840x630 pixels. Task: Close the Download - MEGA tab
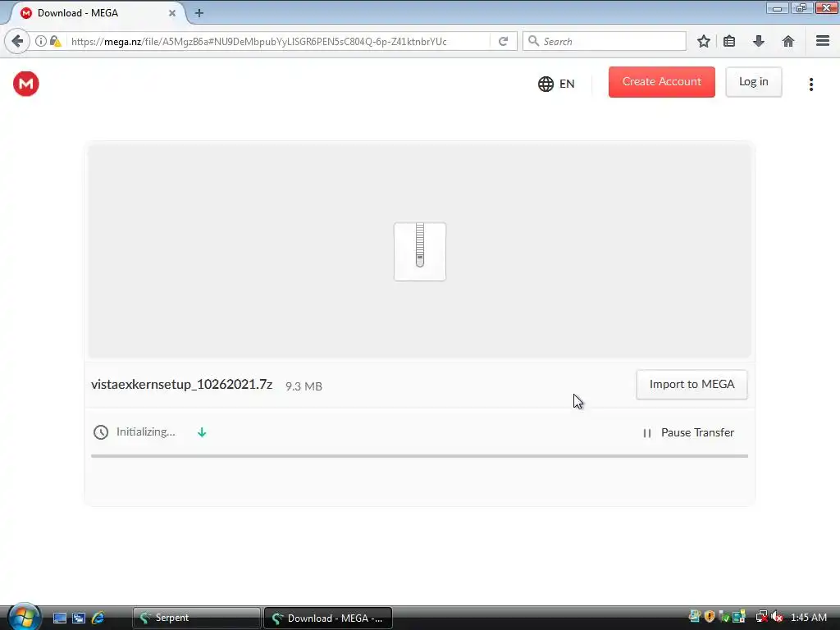[x=172, y=13]
